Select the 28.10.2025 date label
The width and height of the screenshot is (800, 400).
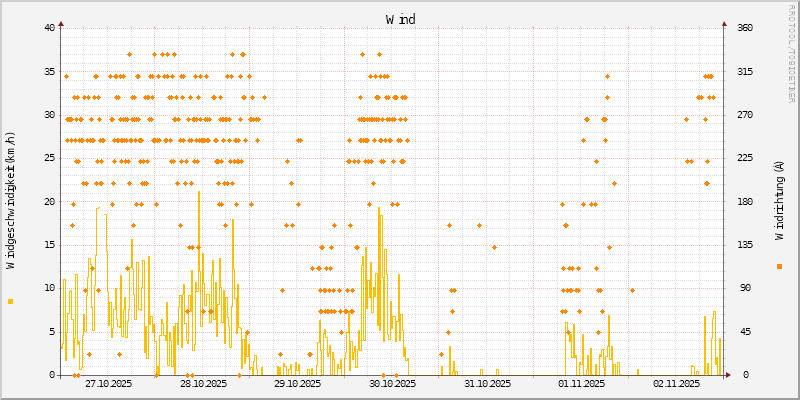(x=203, y=384)
